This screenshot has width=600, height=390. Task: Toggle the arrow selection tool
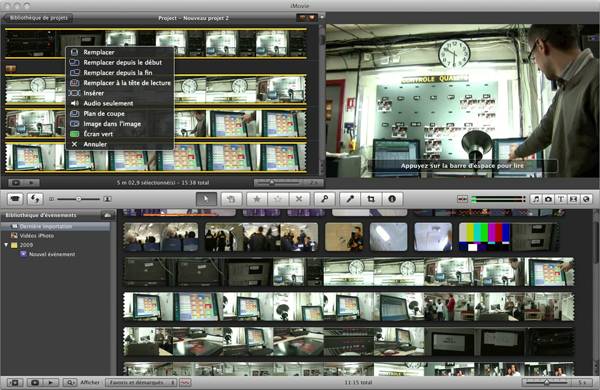tap(206, 199)
